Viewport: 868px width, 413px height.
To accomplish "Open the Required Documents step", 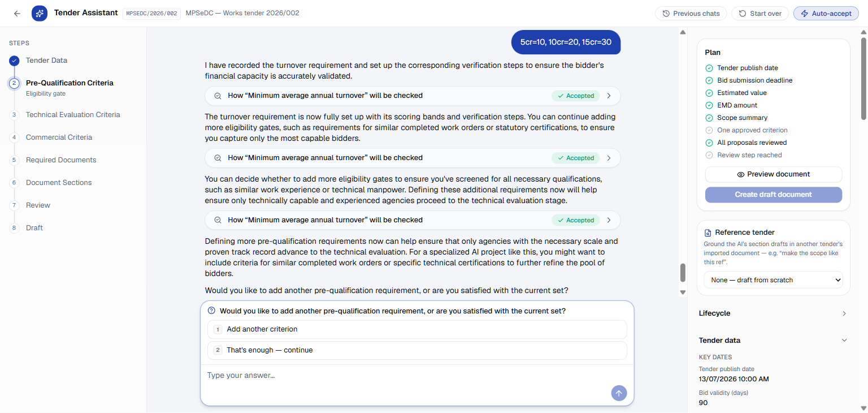I will 61,160.
